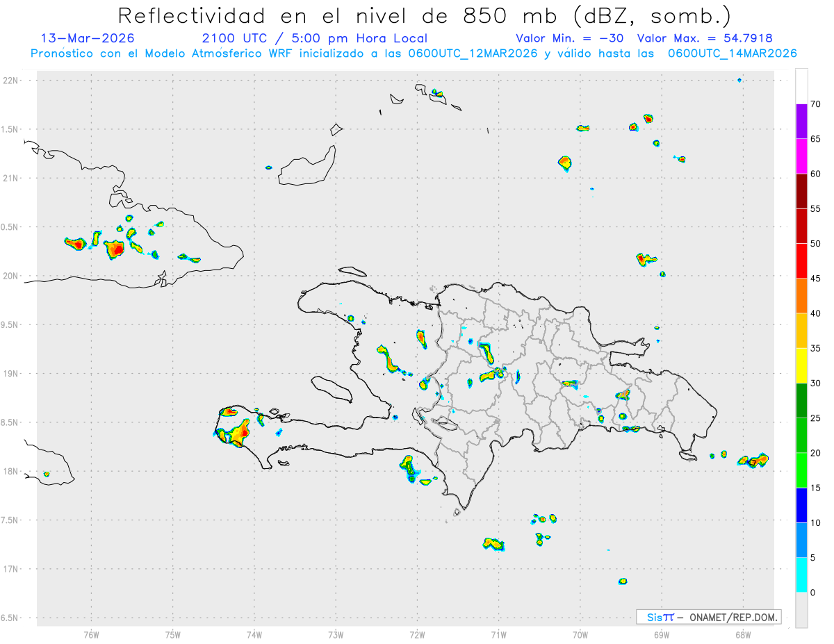Select the date text '13-Mar-2026'
Viewport: 834px width, 644px height.
click(x=88, y=38)
